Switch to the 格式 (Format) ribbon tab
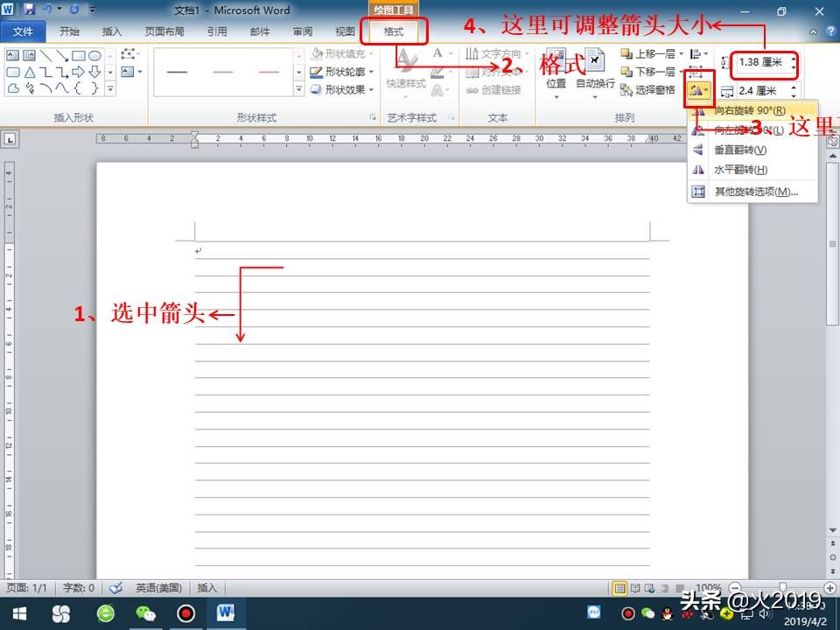 tap(394, 31)
